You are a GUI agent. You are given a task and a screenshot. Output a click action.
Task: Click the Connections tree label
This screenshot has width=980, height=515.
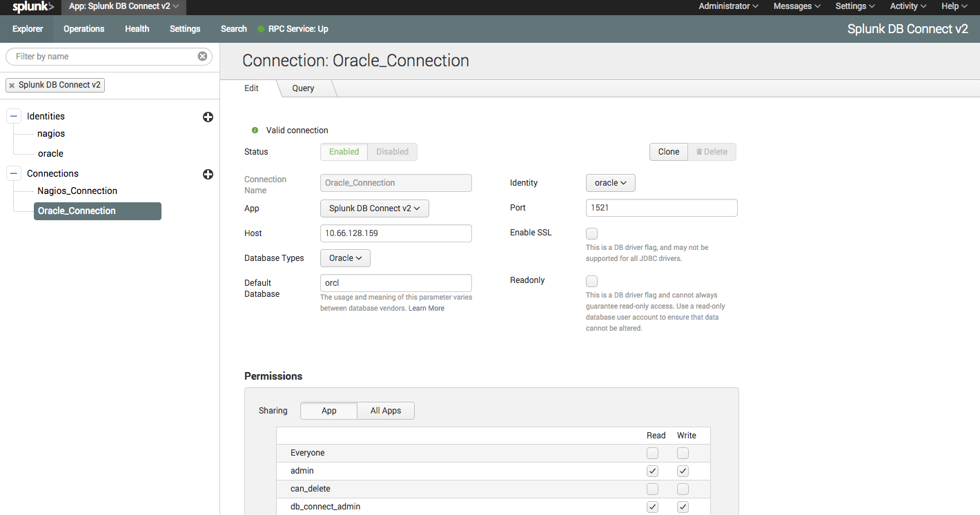point(52,174)
